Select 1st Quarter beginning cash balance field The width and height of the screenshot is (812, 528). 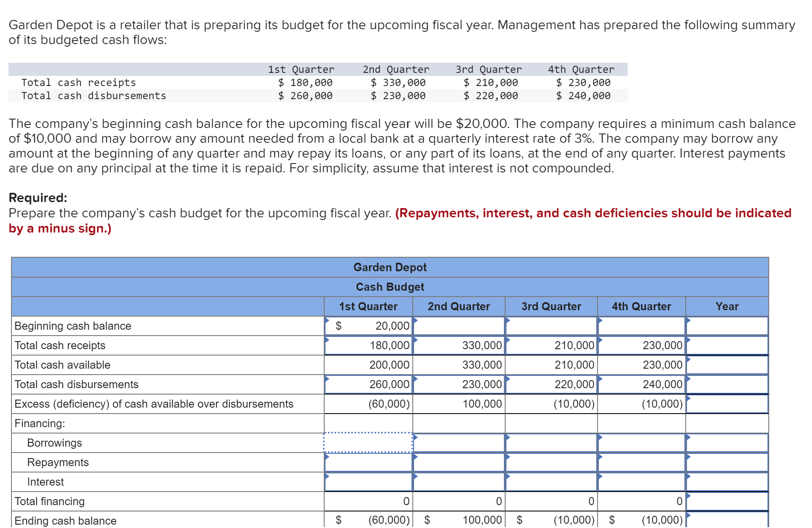coord(369,326)
